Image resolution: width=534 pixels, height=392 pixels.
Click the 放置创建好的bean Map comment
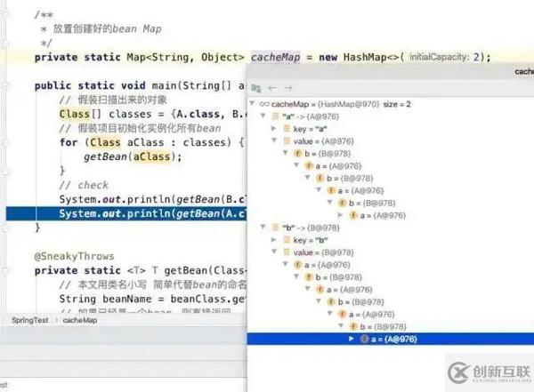107,29
